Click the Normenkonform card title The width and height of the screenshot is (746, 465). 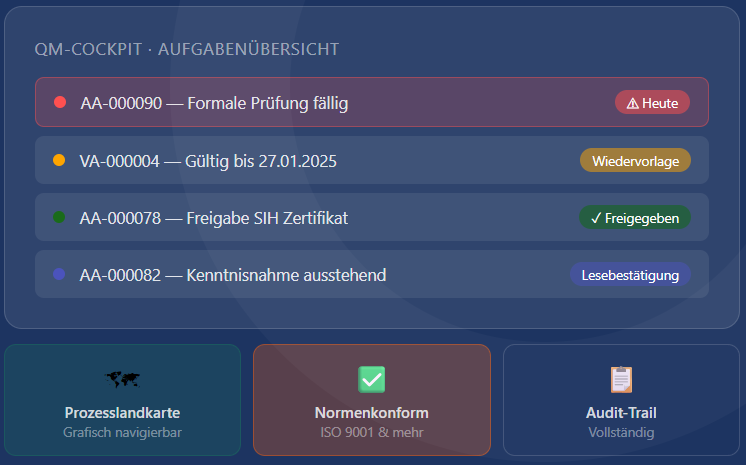pos(372,413)
